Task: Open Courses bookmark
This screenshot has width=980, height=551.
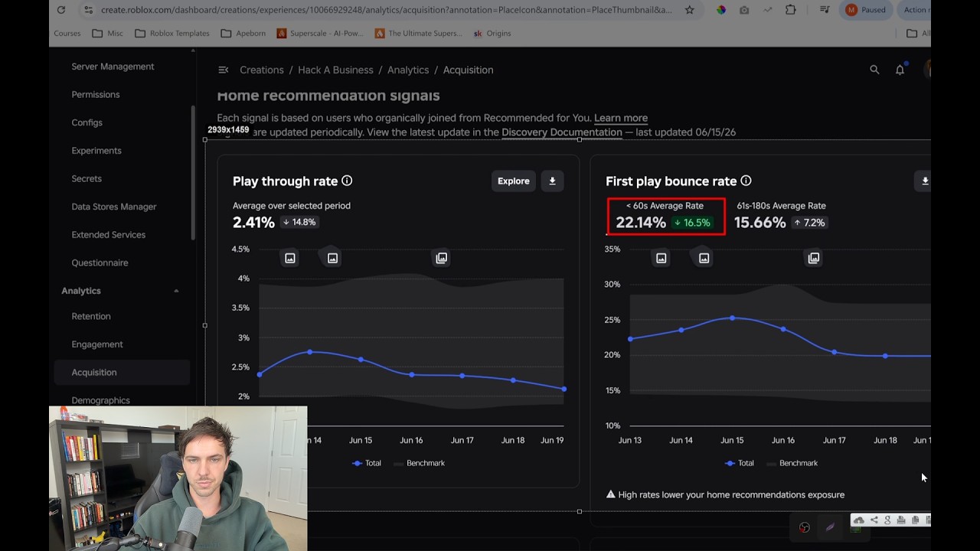Action: coord(67,33)
